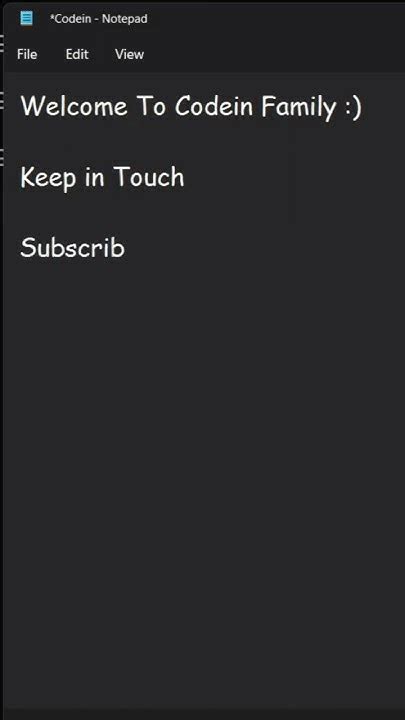Click blank line between 'Welcome' and 'Keep' lines
The width and height of the screenshot is (405, 720).
tap(204, 142)
